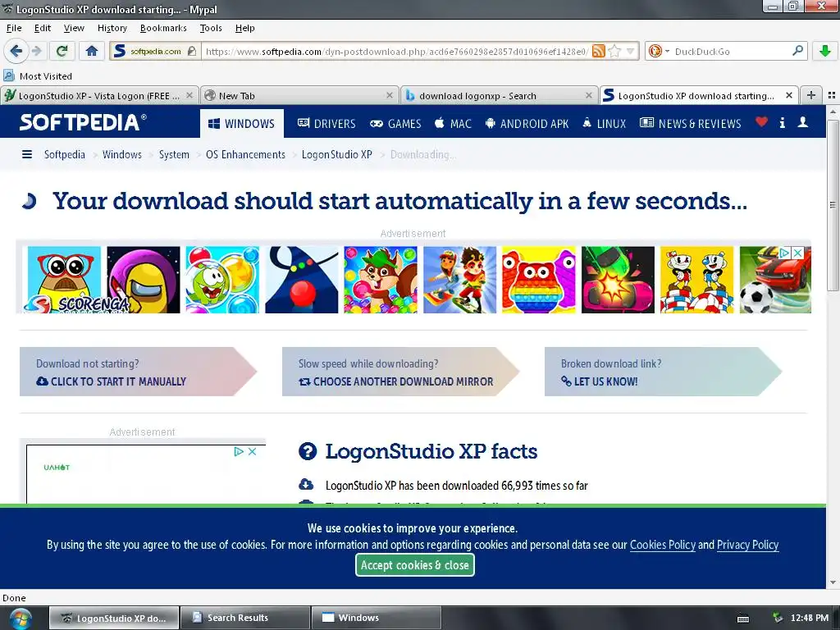Click the keyboard tray icon
The image size is (840, 630).
coord(743,619)
